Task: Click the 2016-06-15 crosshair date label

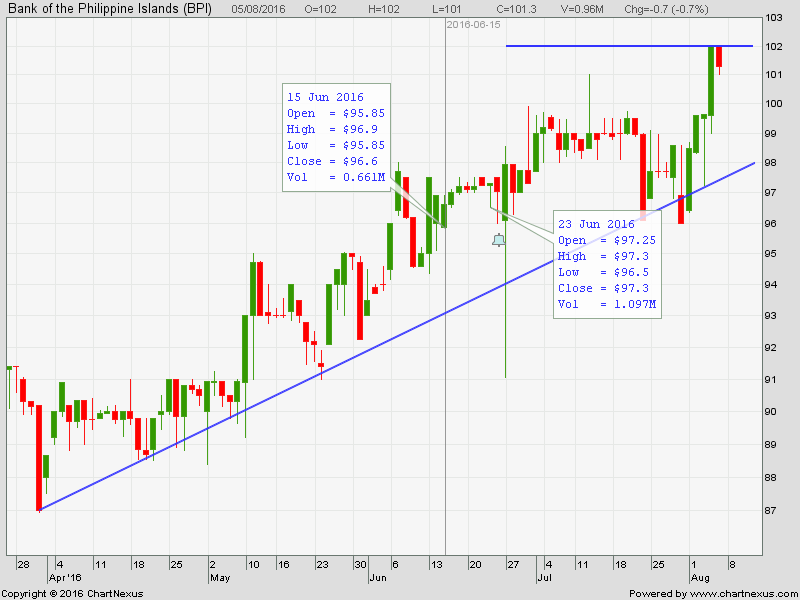Action: click(x=473, y=24)
